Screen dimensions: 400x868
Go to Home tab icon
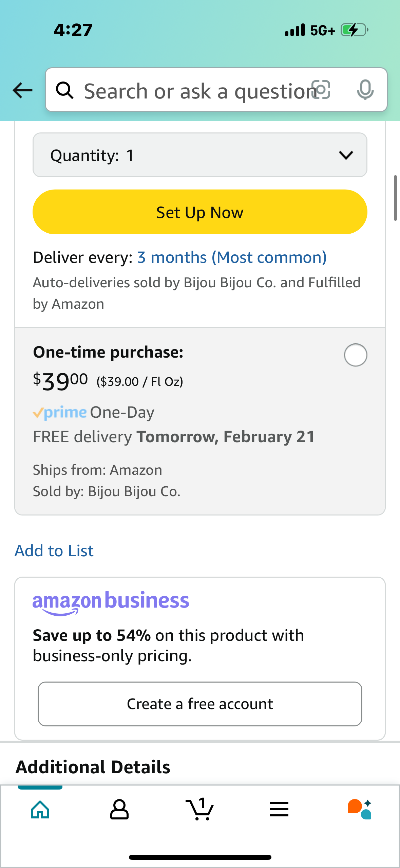pos(40,810)
